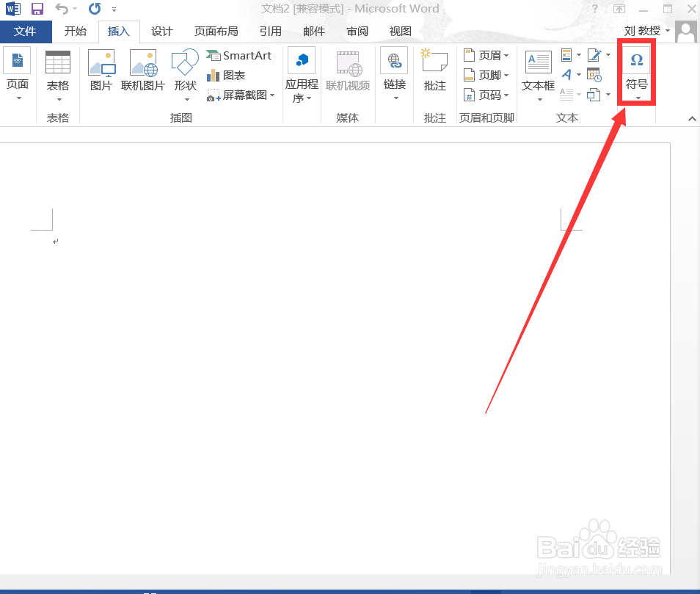
Task: Open the 链接 hyperlink tool
Action: [394, 70]
